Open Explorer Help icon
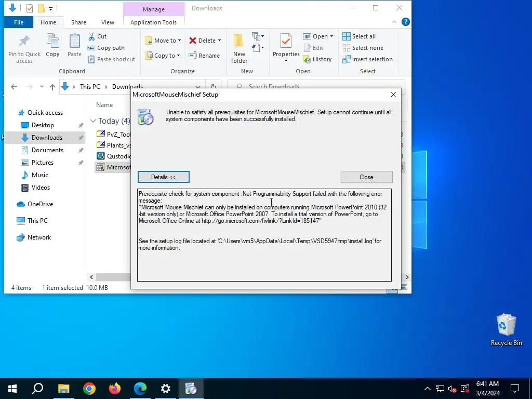532x399 pixels. (x=405, y=22)
